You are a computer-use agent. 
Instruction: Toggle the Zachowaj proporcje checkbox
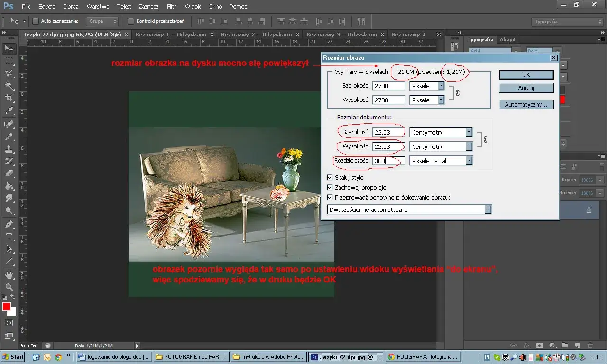coord(330,187)
